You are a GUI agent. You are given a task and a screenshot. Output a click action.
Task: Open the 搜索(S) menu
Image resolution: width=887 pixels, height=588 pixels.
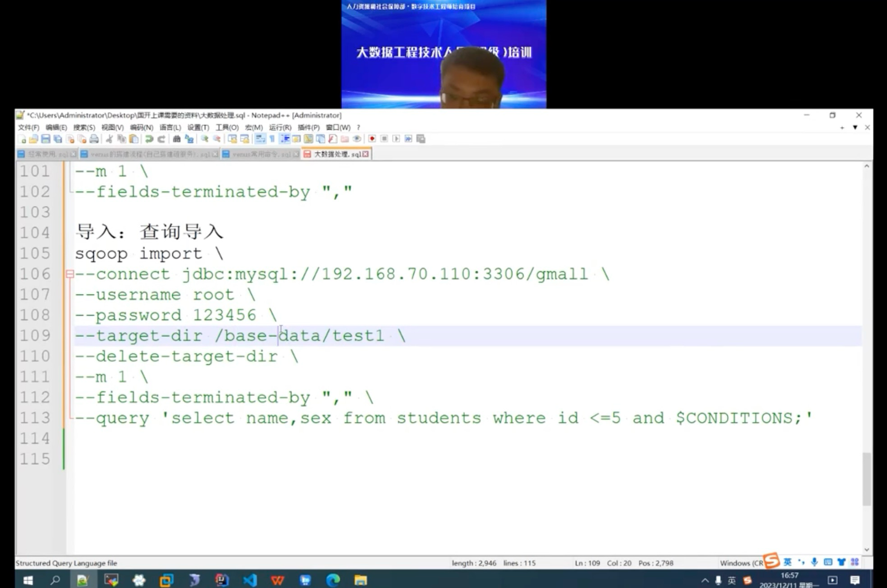click(84, 128)
